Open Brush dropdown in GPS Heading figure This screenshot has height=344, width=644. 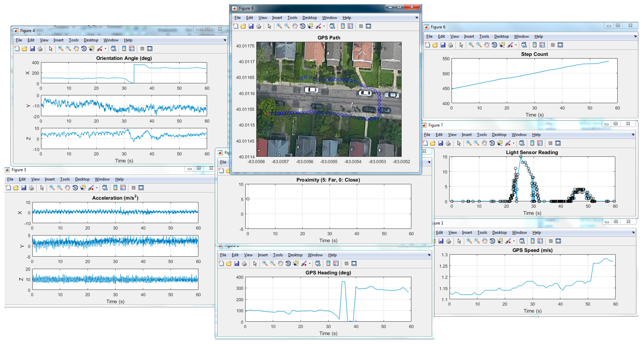click(x=310, y=263)
